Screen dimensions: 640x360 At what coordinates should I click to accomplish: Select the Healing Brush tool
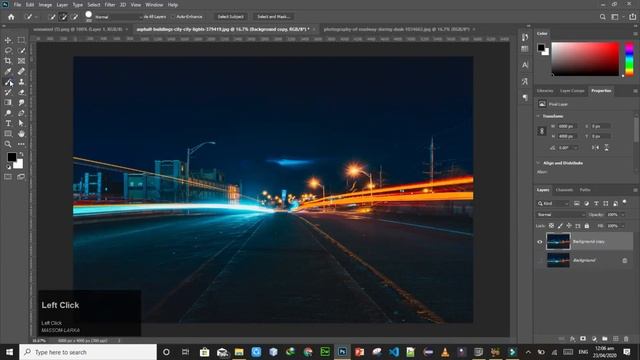[x=21, y=71]
